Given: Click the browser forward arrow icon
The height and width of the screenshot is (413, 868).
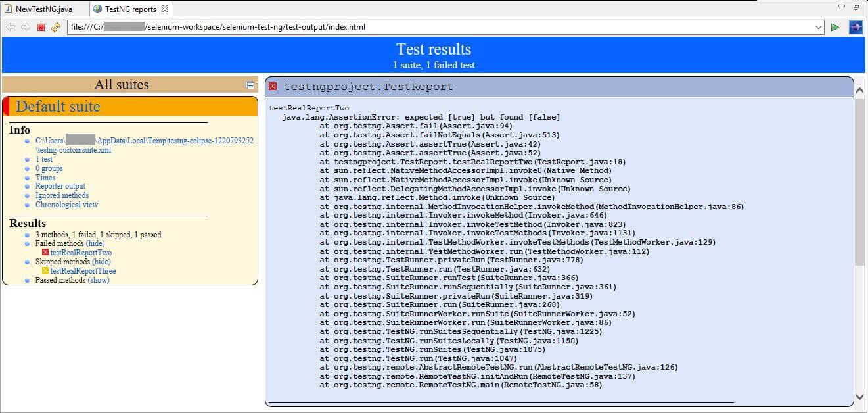Looking at the screenshot, I should click(25, 27).
